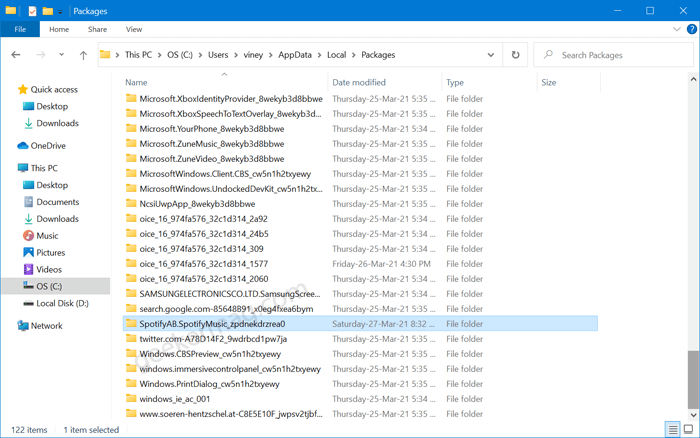Select oice_16_974fa576_32c1d314_1577 folder
The width and height of the screenshot is (700, 438).
tap(204, 264)
